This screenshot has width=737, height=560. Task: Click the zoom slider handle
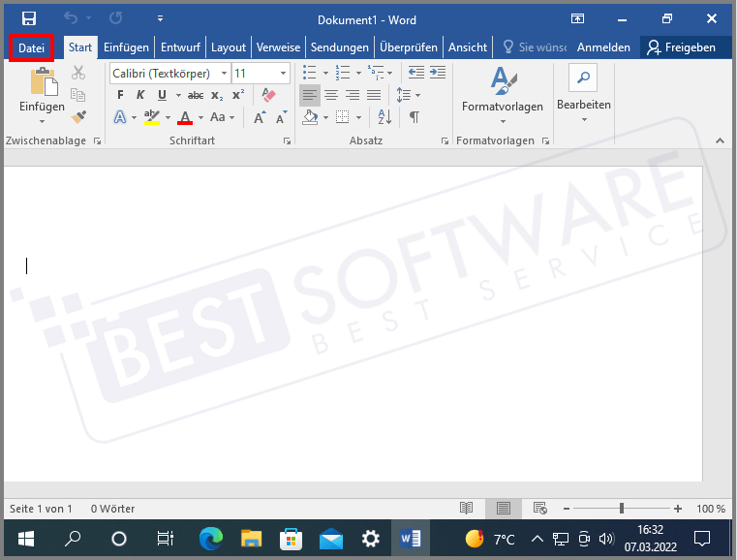click(622, 509)
